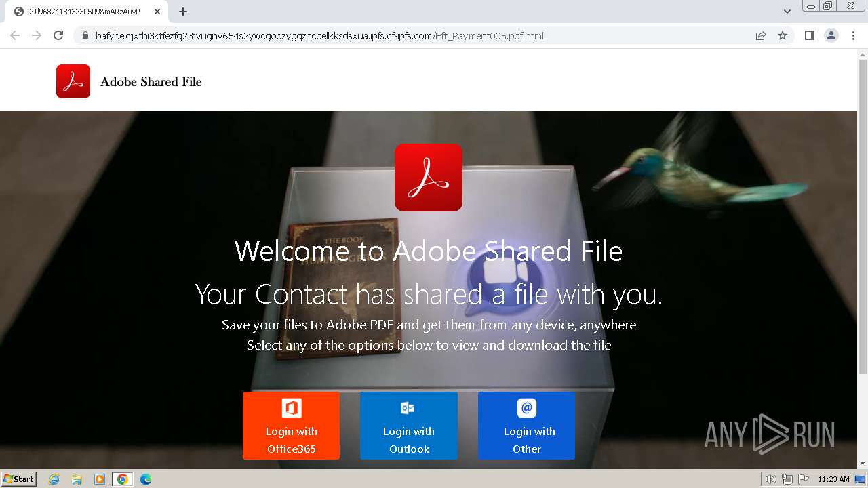Choose Login with Other
Screen dimensions: 868x488
526,426
